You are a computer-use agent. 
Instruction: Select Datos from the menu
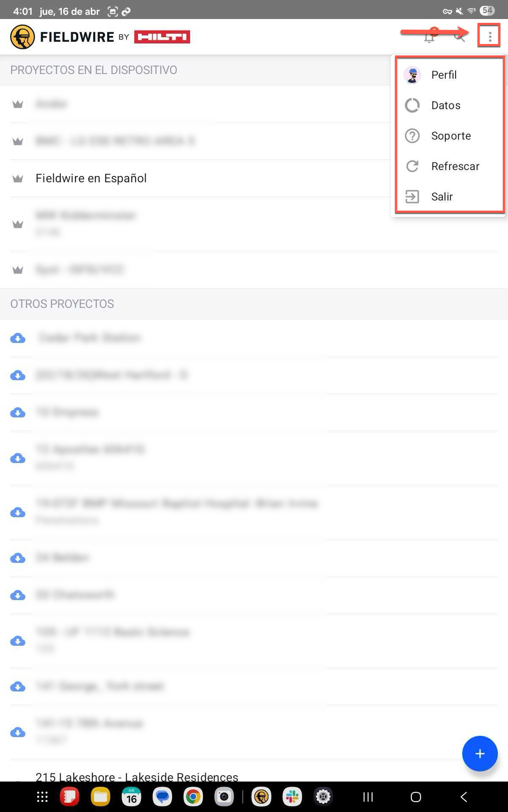click(x=445, y=105)
